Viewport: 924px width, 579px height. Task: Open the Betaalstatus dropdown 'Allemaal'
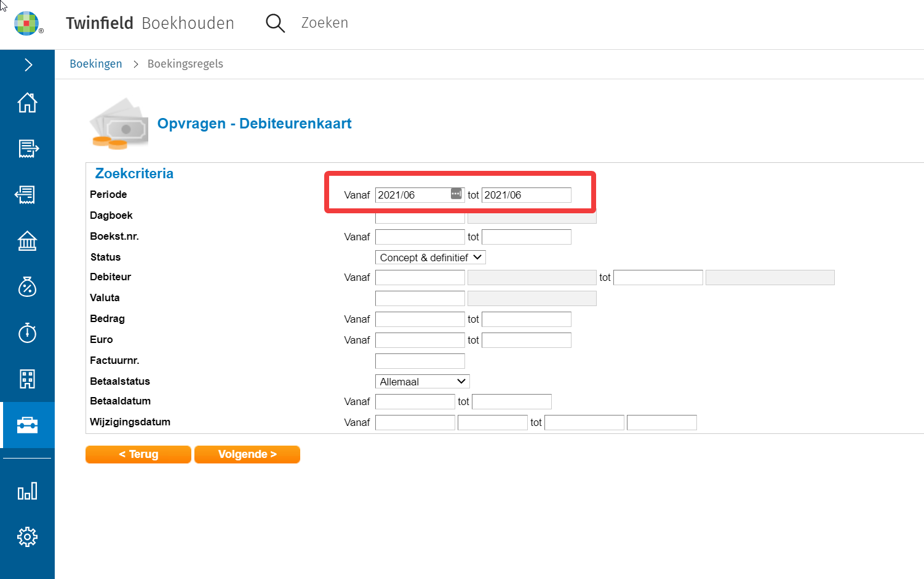pos(422,382)
